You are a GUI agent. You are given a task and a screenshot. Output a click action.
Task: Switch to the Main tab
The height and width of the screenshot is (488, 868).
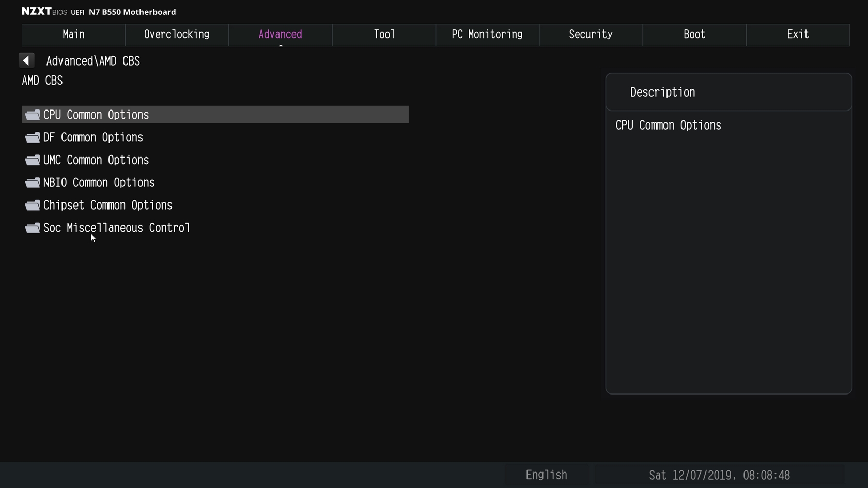click(x=73, y=35)
